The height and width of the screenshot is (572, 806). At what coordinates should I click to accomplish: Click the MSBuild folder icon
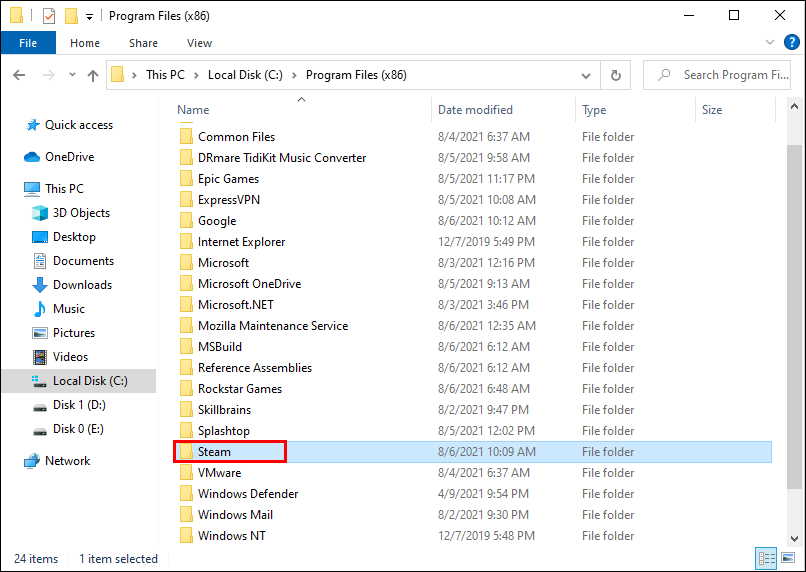coord(186,347)
